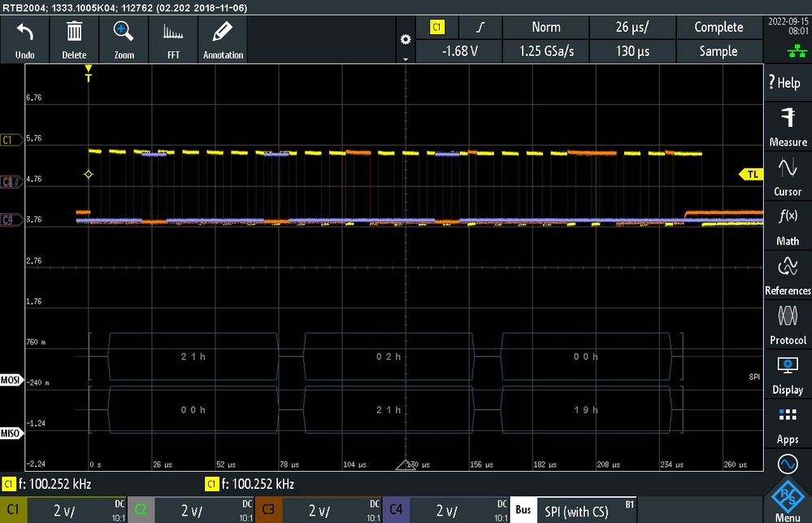This screenshot has width=812, height=523.
Task: Adjust the 130 µs horizontal position field
Action: click(632, 50)
